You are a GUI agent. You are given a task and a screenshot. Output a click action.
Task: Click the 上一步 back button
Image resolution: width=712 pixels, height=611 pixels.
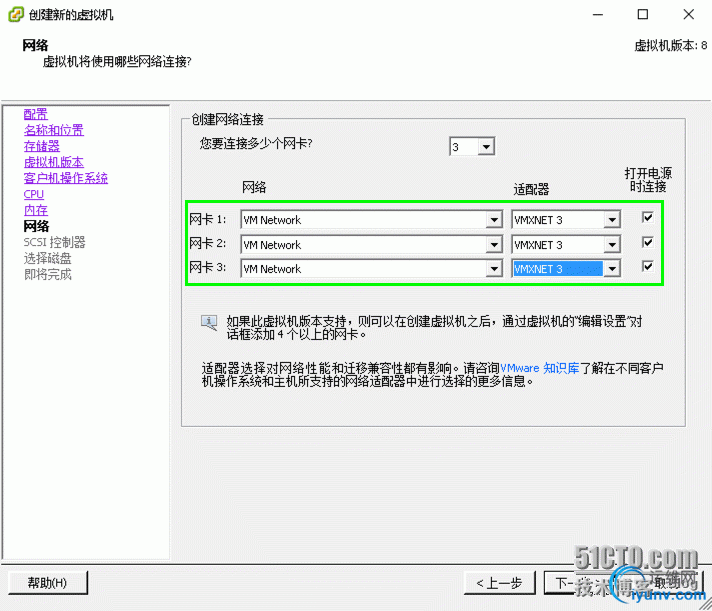coord(499,582)
